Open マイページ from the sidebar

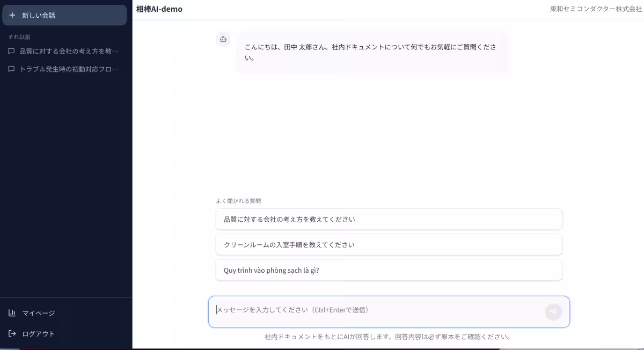click(x=64, y=313)
